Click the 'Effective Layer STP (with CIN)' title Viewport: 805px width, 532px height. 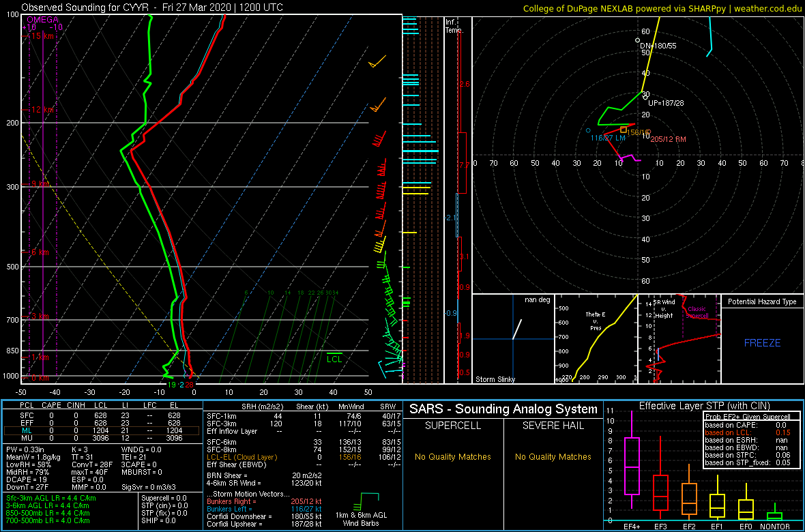pyautogui.click(x=704, y=407)
